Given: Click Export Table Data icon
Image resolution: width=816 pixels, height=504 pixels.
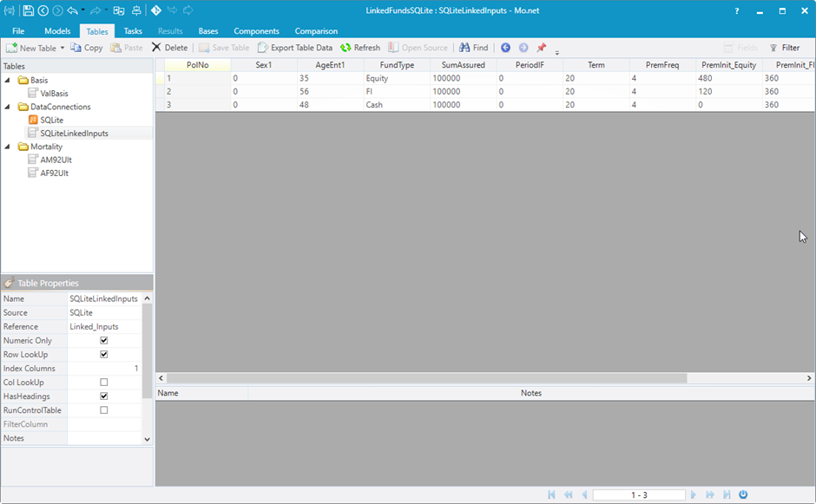Looking at the screenshot, I should click(x=262, y=48).
